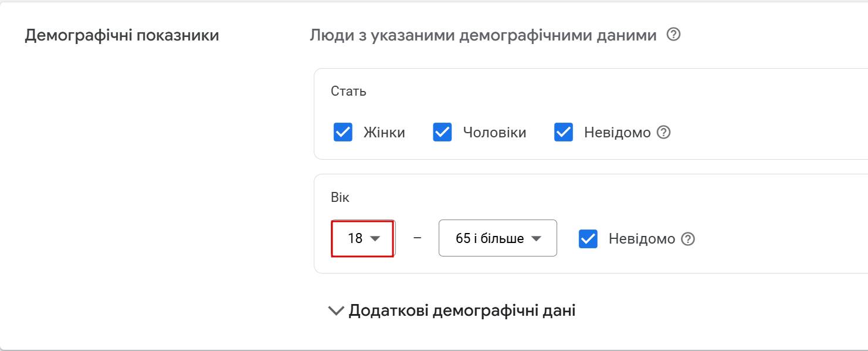Click the Невідомо label in age row
The width and height of the screenshot is (868, 351).
click(x=642, y=239)
